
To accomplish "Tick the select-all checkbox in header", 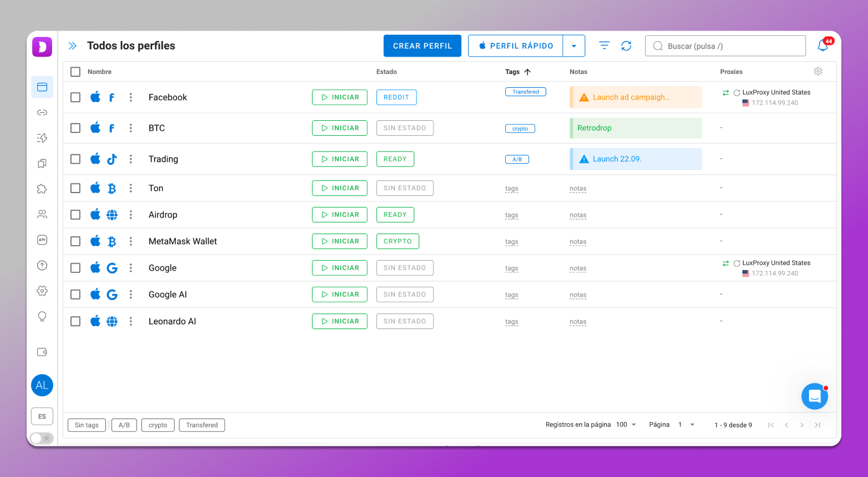I will click(75, 72).
